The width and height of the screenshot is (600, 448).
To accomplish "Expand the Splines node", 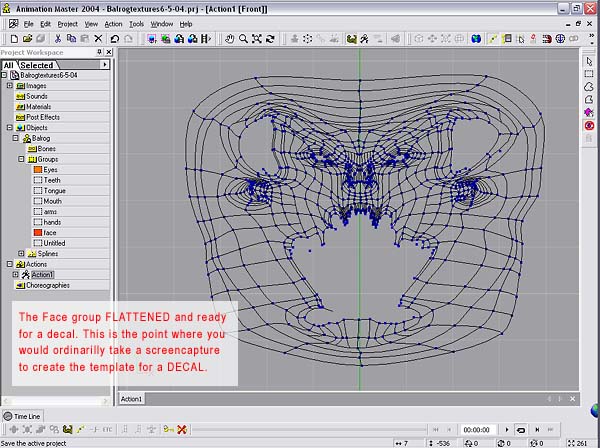I will pyautogui.click(x=23, y=254).
